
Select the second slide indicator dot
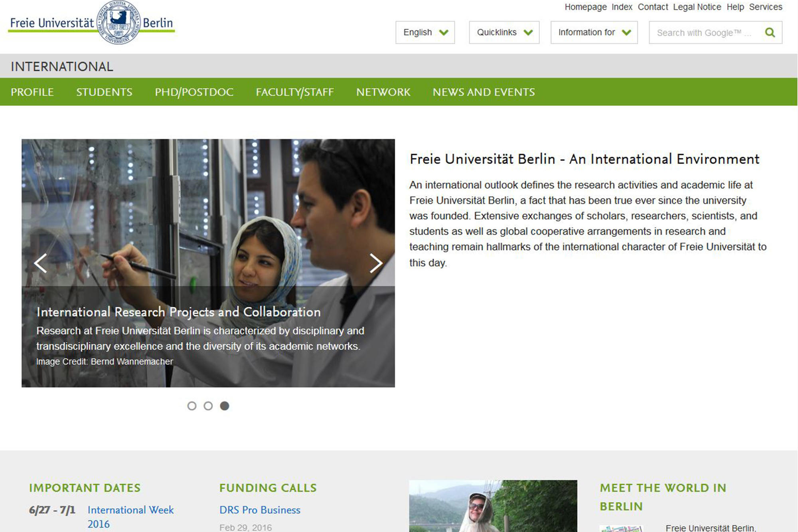click(208, 406)
